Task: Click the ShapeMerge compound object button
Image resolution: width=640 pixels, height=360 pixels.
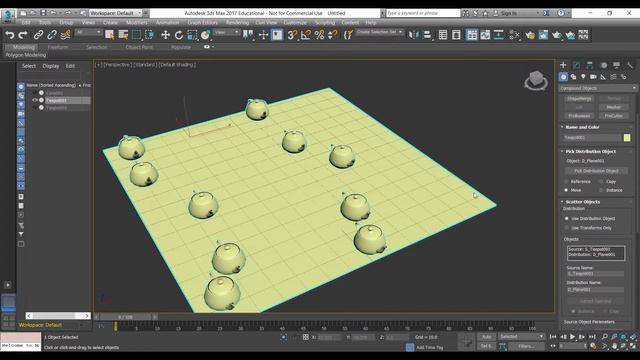Action: pos(579,98)
